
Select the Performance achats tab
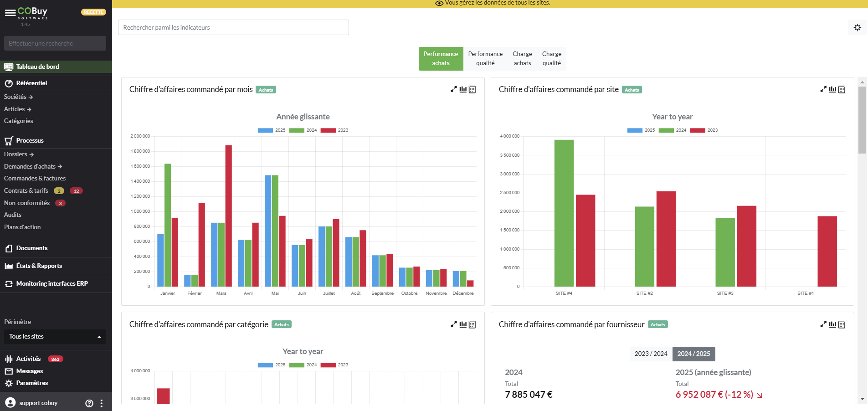pos(441,59)
